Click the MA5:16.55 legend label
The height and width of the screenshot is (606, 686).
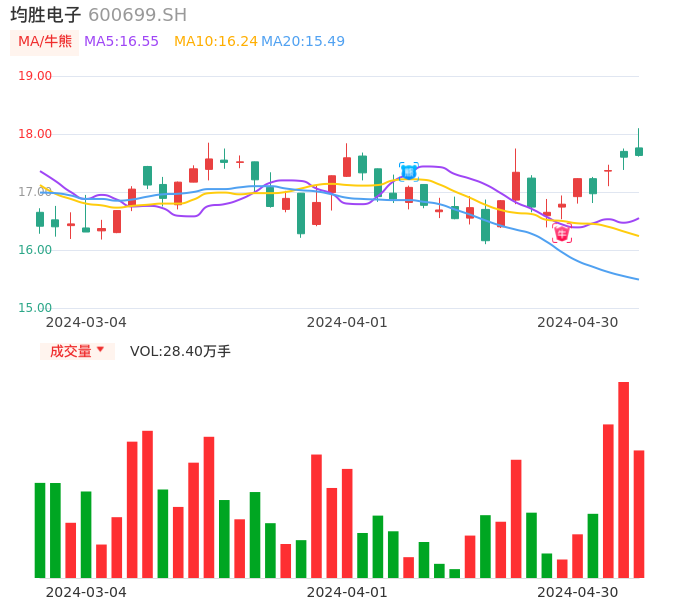point(121,42)
